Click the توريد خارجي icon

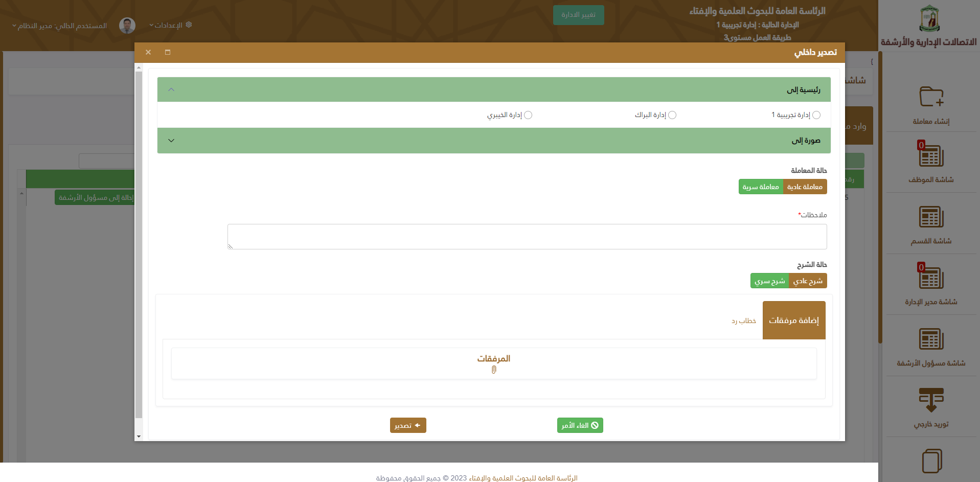[x=931, y=400]
